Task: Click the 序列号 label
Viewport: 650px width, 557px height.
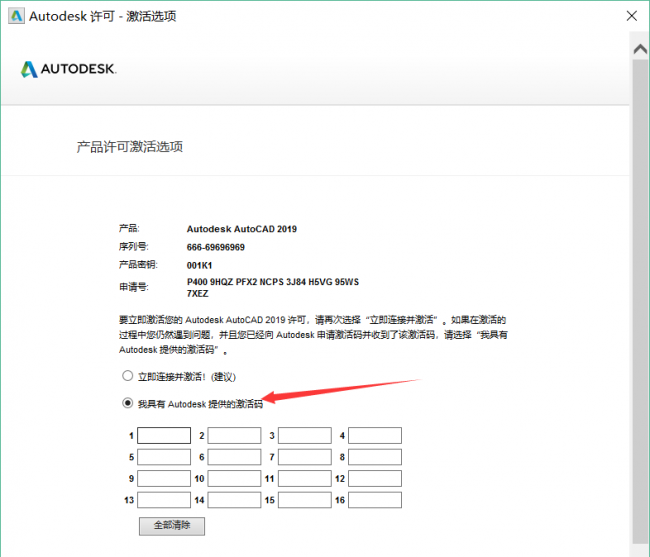Action: 133,247
